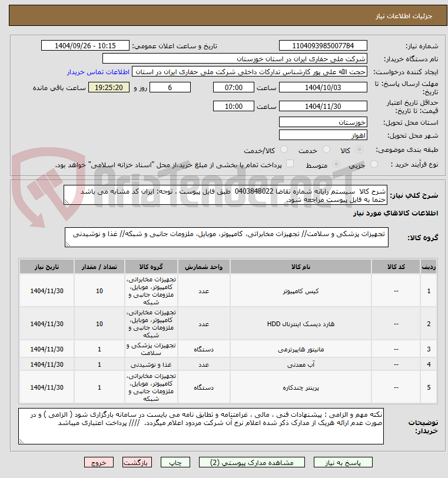
Task: Click the announcement date 1404/09/26 - 10:15 field
Action: click(85, 46)
